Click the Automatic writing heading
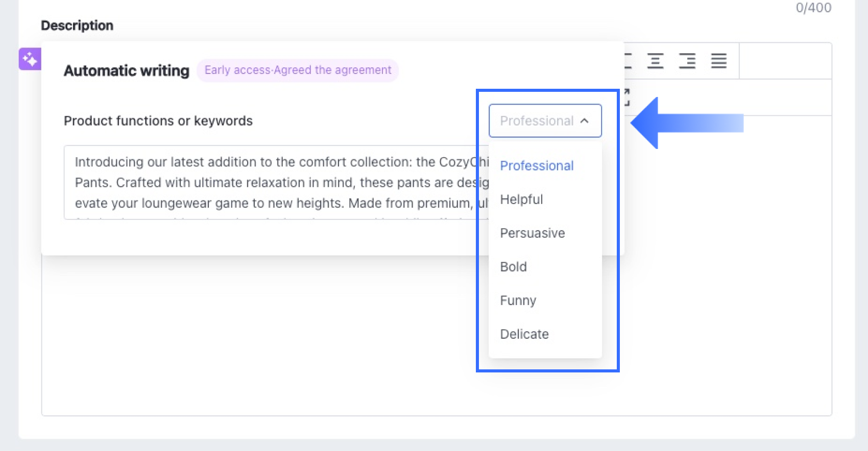This screenshot has height=451, width=868. 126,70
